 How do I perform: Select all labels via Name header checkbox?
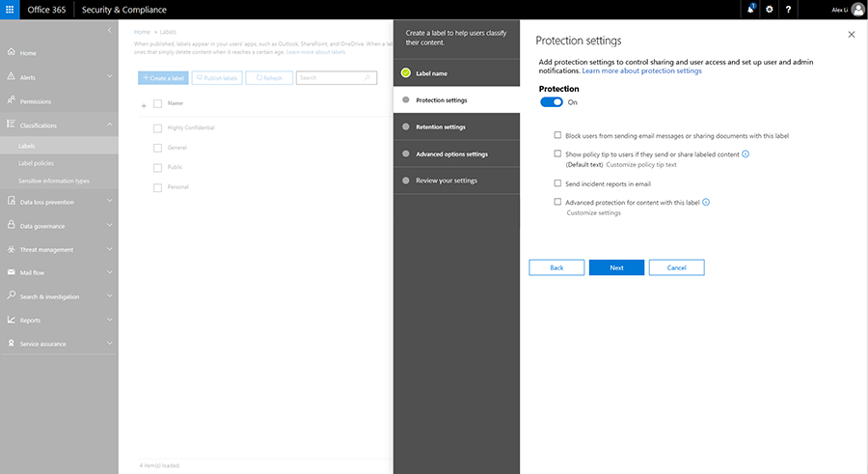tap(158, 103)
